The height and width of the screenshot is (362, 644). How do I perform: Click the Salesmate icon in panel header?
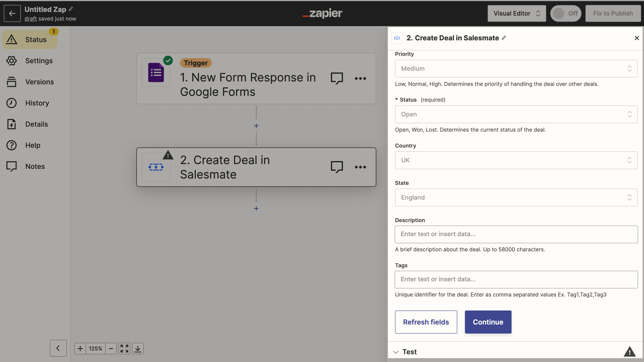tap(397, 38)
